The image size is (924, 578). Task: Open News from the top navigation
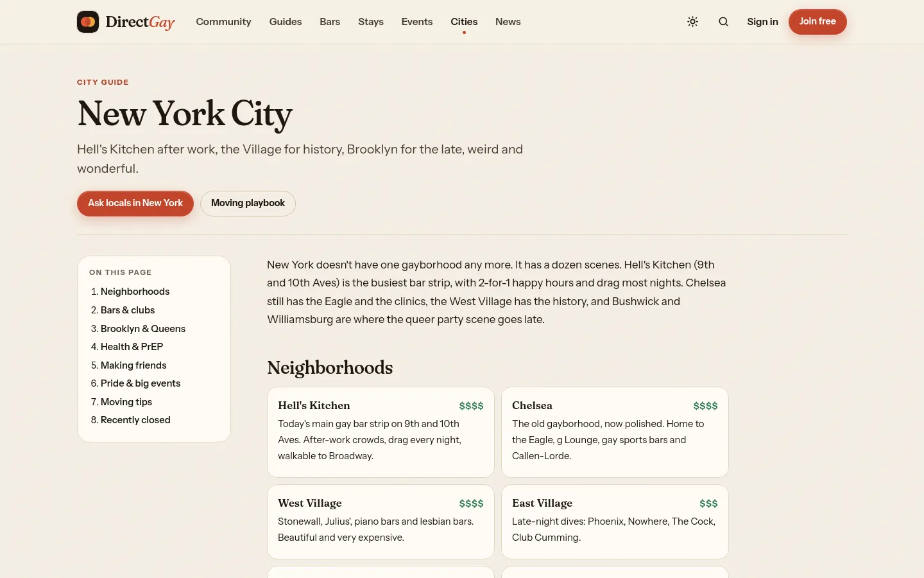click(x=508, y=22)
